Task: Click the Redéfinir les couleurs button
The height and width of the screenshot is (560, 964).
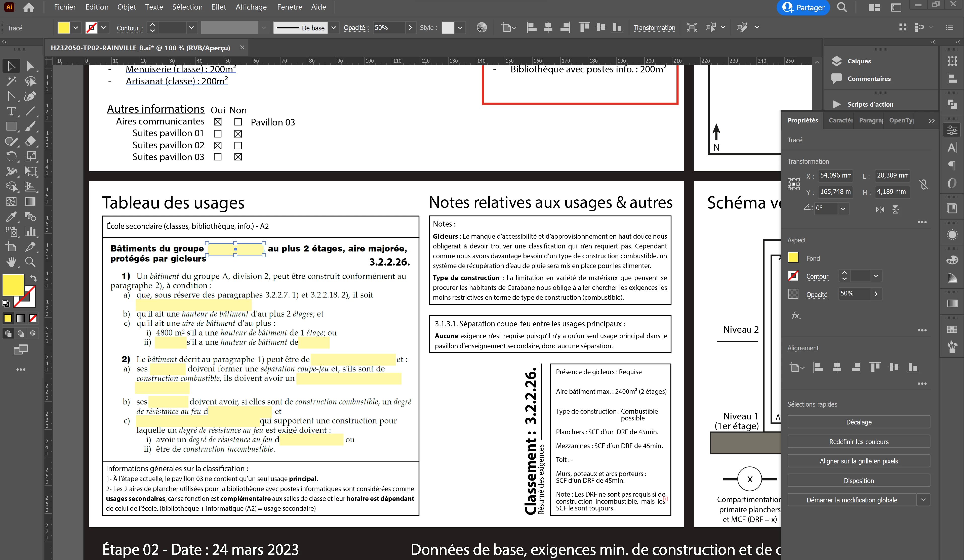Action: (x=858, y=442)
